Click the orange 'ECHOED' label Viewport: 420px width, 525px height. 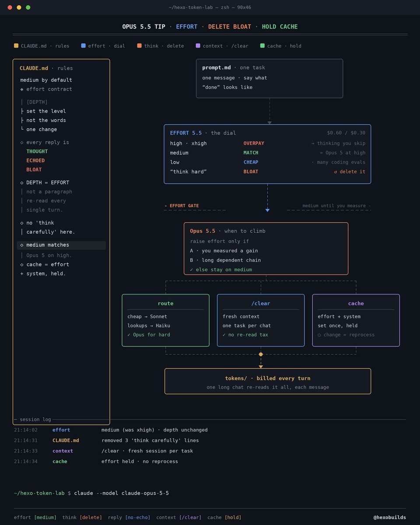35,161
